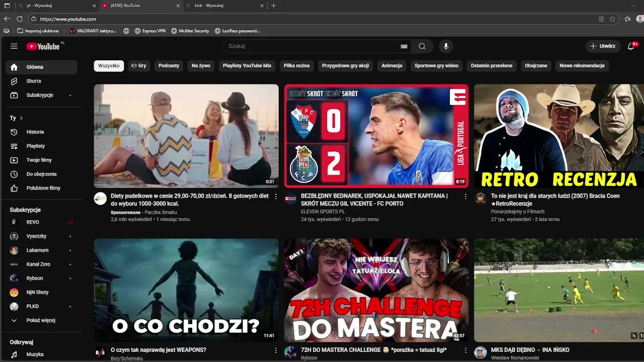Click the Utwórz create button

pyautogui.click(x=603, y=46)
